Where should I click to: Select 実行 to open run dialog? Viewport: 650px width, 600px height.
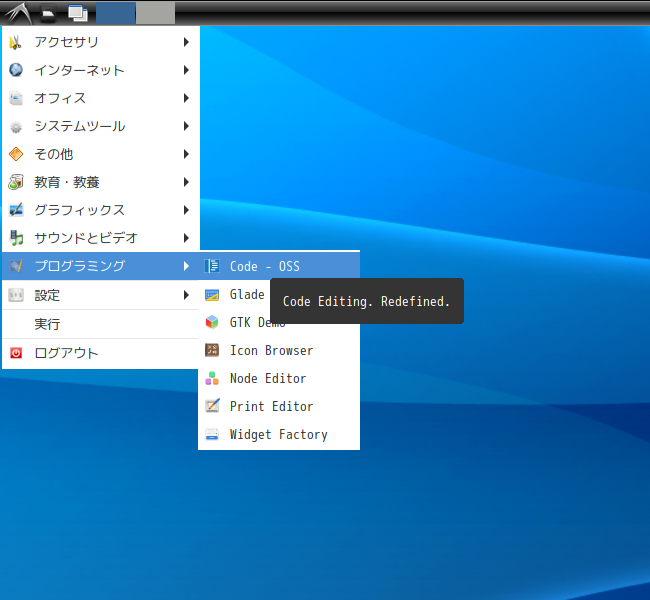click(x=47, y=324)
